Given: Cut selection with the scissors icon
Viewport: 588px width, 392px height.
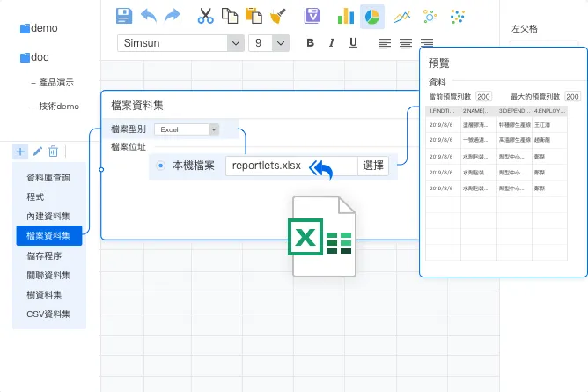Looking at the screenshot, I should (205, 16).
